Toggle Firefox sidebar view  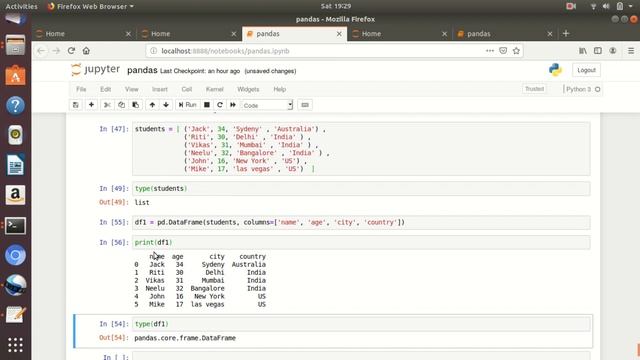(598, 51)
